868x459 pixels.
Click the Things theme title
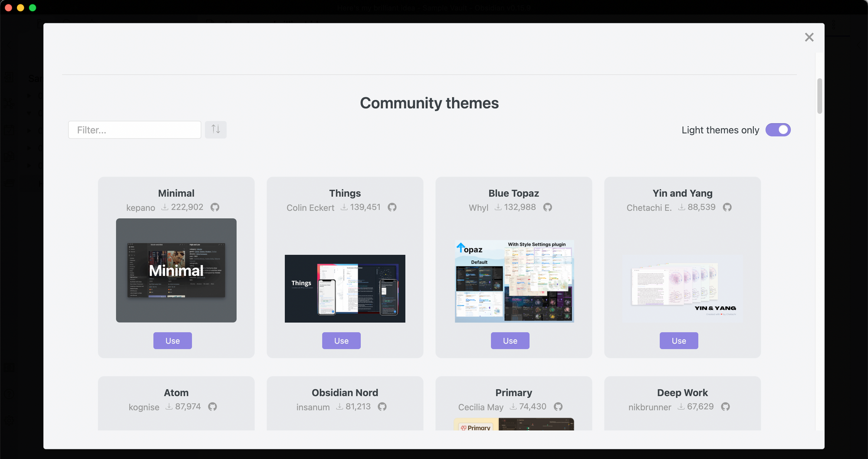[345, 193]
